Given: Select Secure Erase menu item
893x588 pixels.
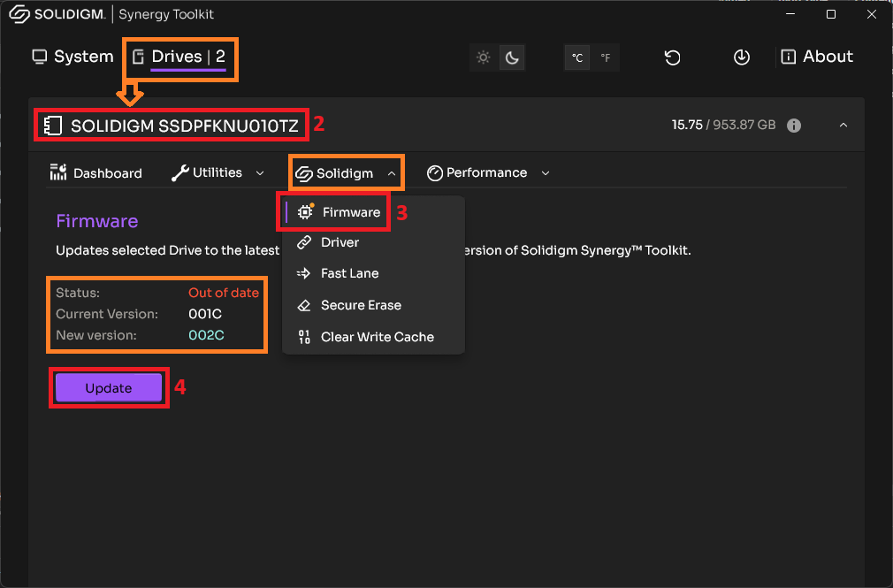Looking at the screenshot, I should 374,305.
